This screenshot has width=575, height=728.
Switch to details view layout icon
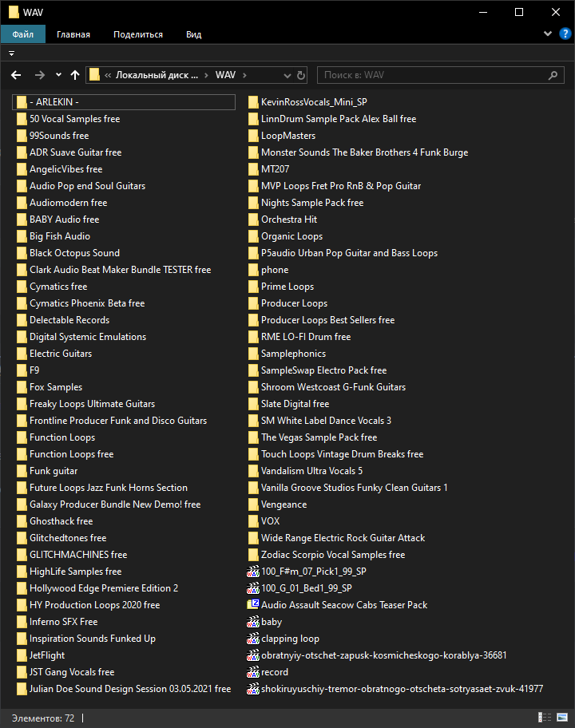(545, 718)
